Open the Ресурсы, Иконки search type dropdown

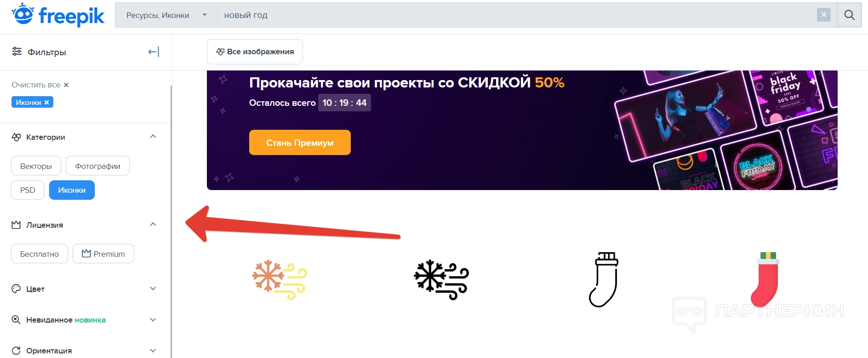(x=166, y=15)
